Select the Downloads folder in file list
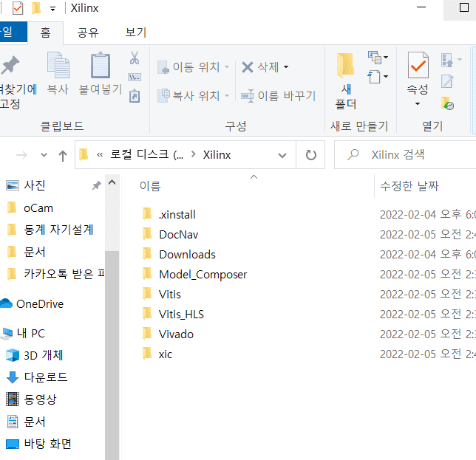The image size is (476, 460). click(187, 255)
